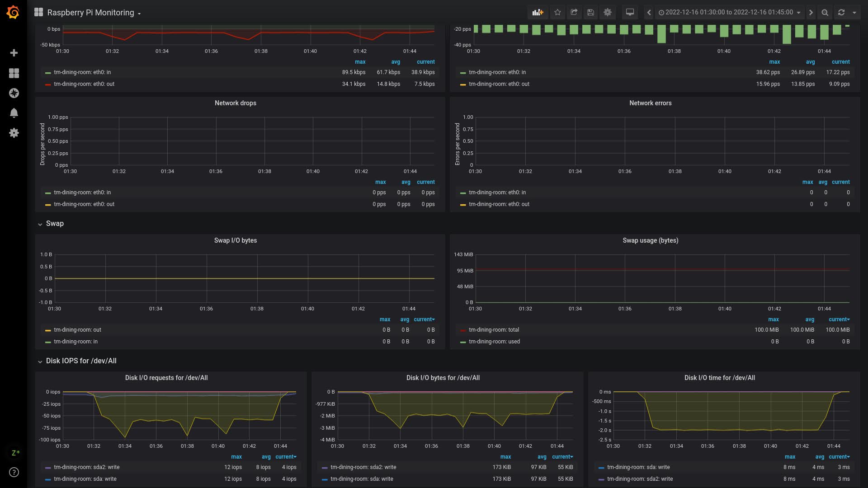This screenshot has height=488, width=868.
Task: Zoom out time range magnifier icon
Action: tap(825, 13)
